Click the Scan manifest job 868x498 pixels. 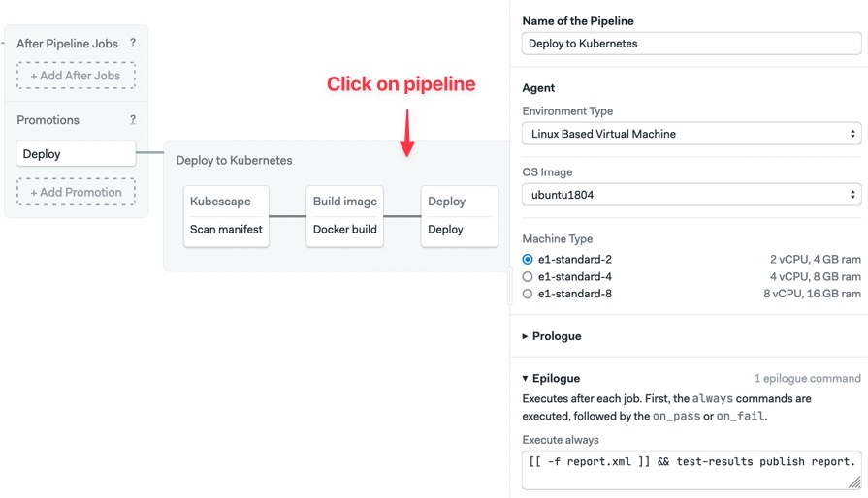226,230
